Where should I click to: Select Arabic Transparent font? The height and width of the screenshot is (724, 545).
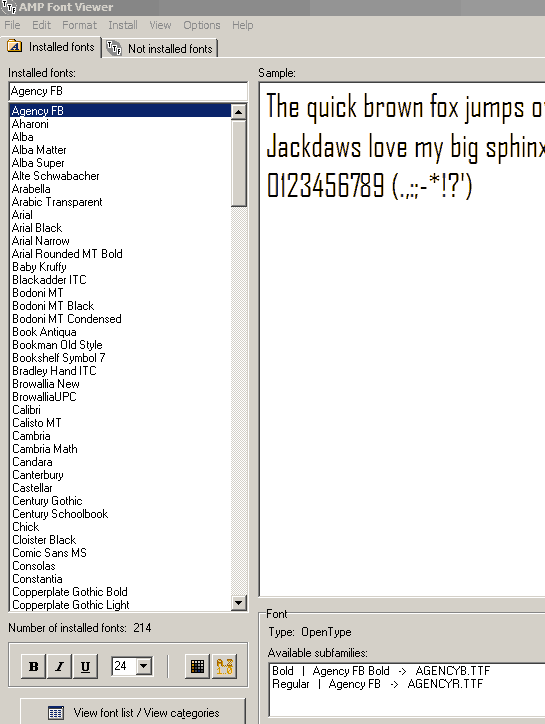(x=120, y=202)
